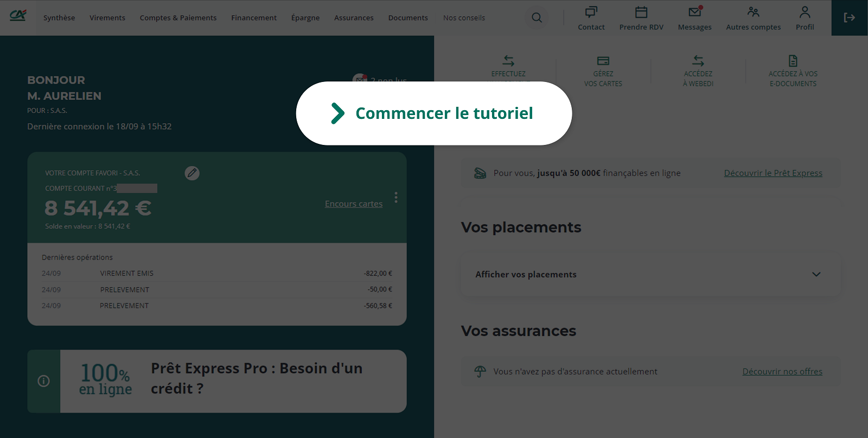Open the Encours cartes link
The width and height of the screenshot is (868, 438).
click(x=354, y=204)
